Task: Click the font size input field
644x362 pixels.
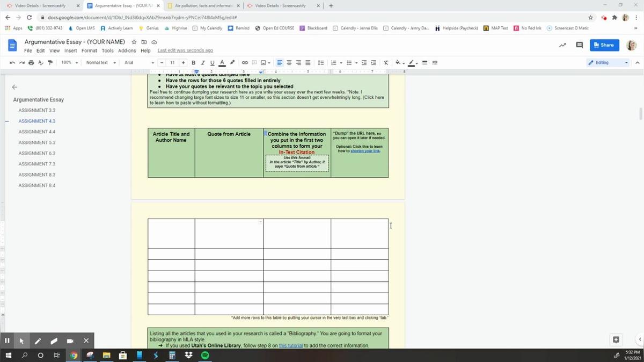Action: pos(172,63)
